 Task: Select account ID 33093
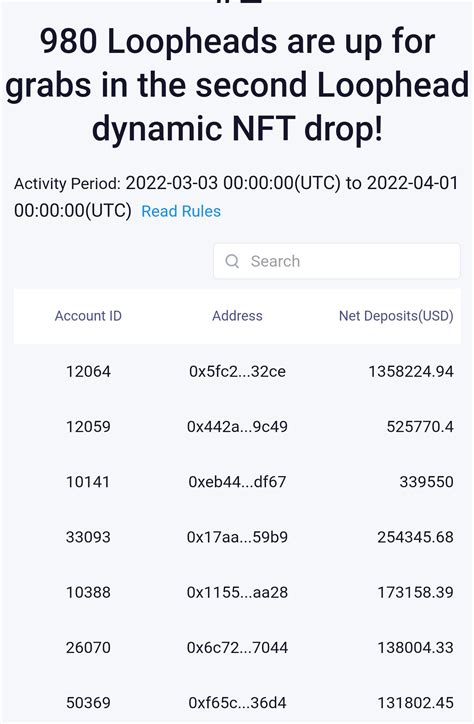(88, 537)
